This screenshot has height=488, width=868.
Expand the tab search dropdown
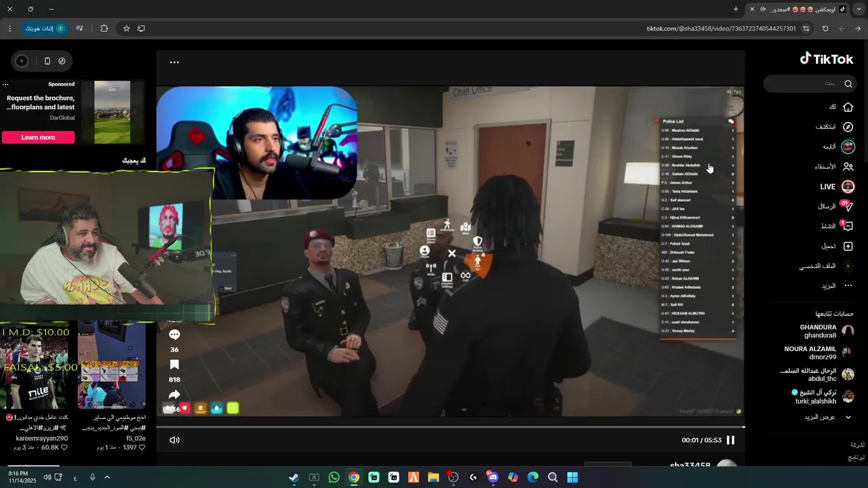click(859, 9)
